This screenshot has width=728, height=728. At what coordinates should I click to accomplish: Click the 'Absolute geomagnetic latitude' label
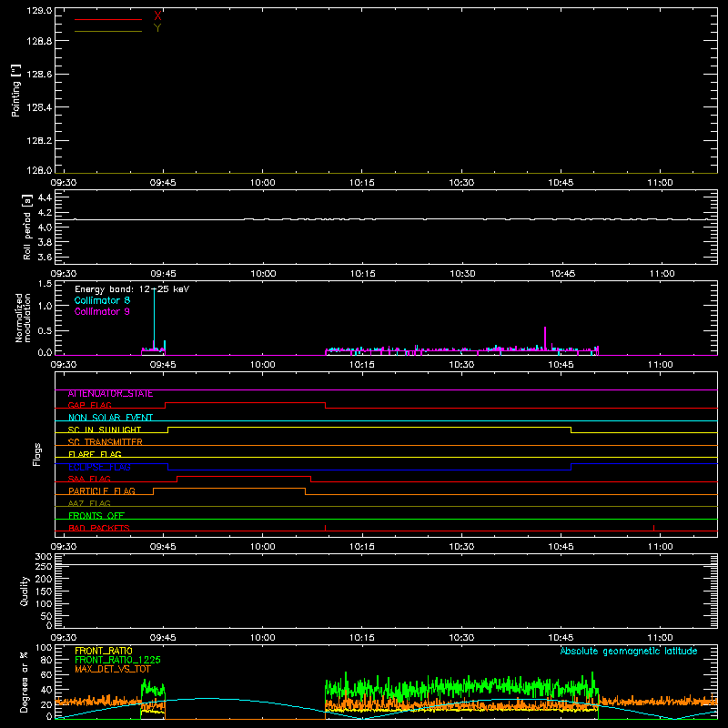(629, 651)
